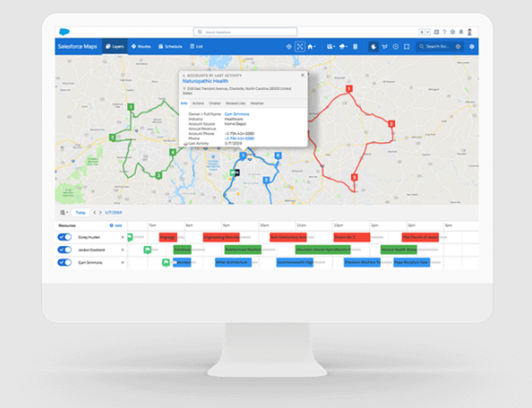
Task: Click the binoculars icon in the toolbar
Action: tap(354, 46)
